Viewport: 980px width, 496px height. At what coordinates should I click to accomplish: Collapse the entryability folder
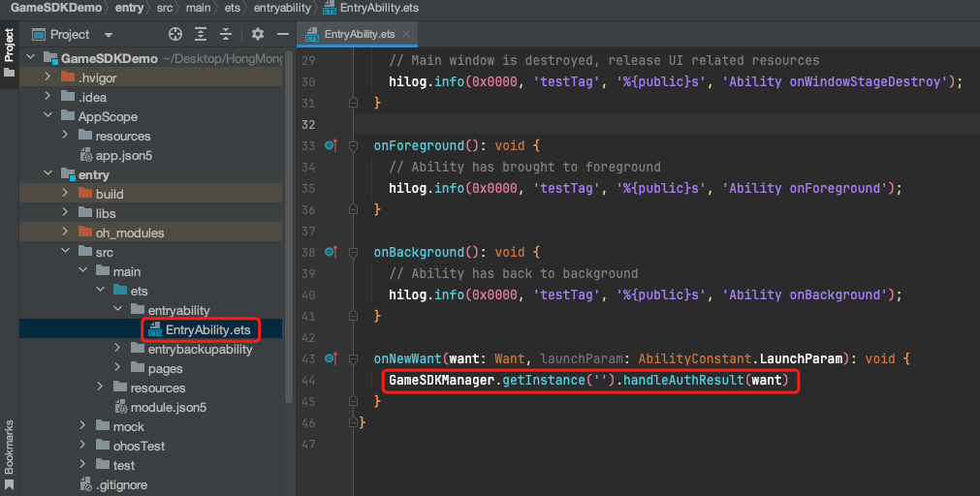coord(118,310)
